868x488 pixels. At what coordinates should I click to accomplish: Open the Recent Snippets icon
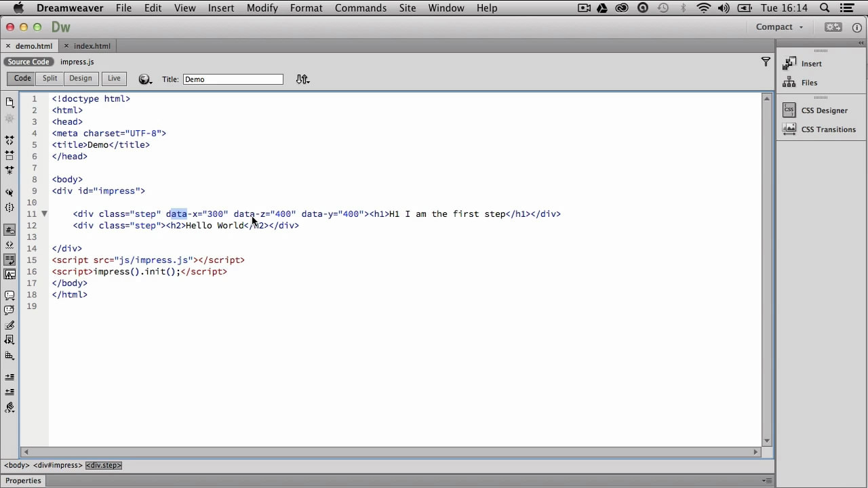pos(9,340)
